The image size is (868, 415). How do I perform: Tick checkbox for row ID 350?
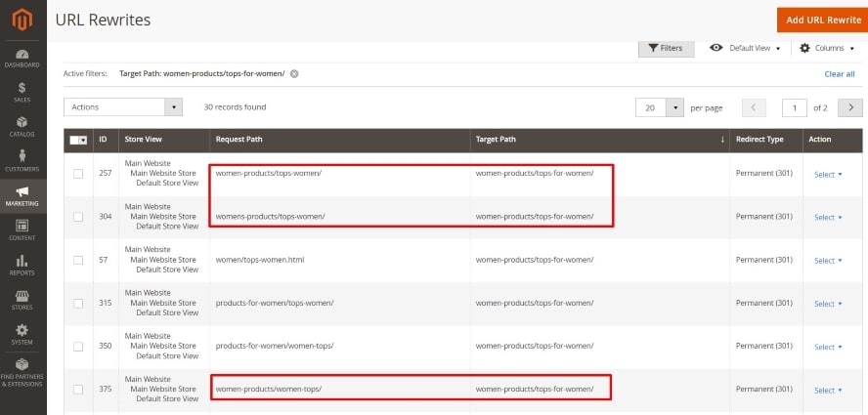[78, 347]
